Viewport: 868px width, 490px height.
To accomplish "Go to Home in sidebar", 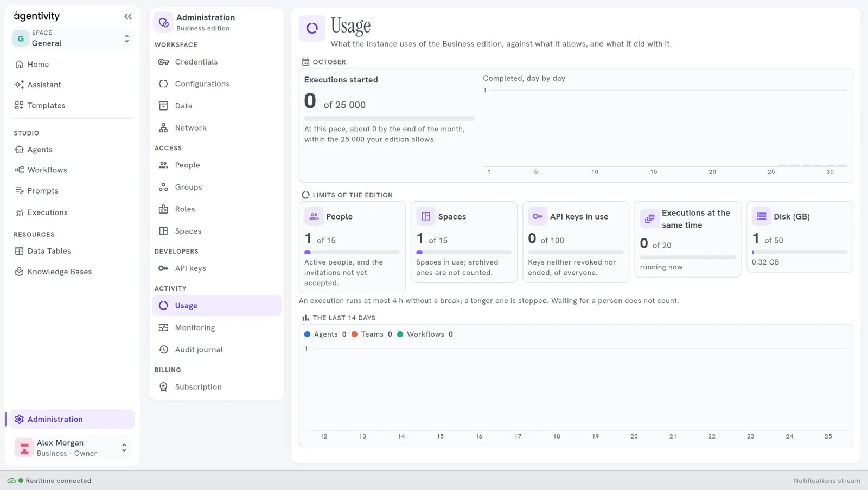I will (x=72, y=64).
